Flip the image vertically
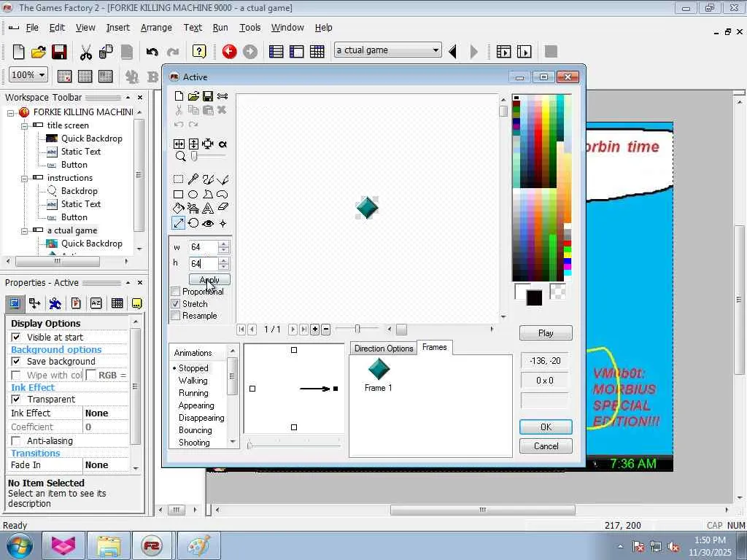747x560 pixels. 193,144
